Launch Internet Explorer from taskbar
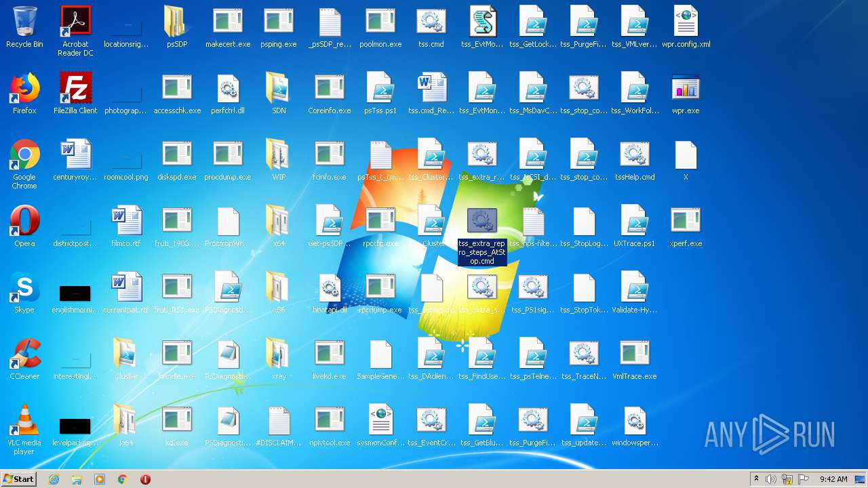Viewport: 868px width, 488px height. point(54,479)
